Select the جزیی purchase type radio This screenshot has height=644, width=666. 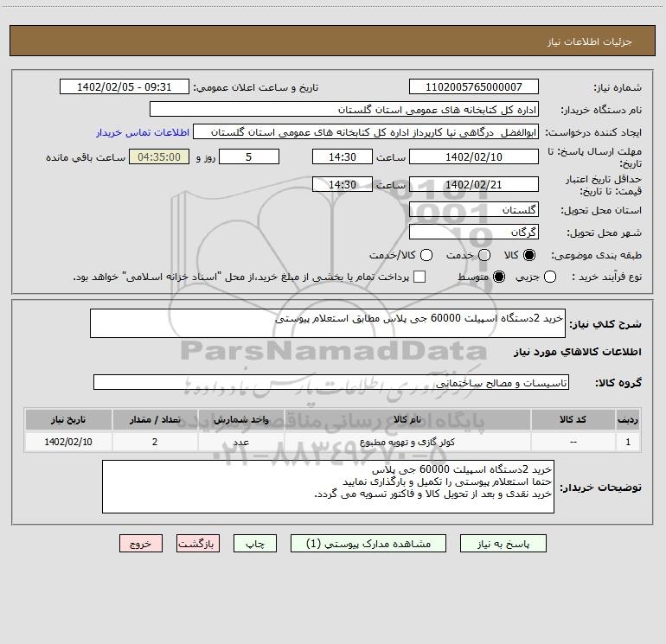(x=550, y=277)
